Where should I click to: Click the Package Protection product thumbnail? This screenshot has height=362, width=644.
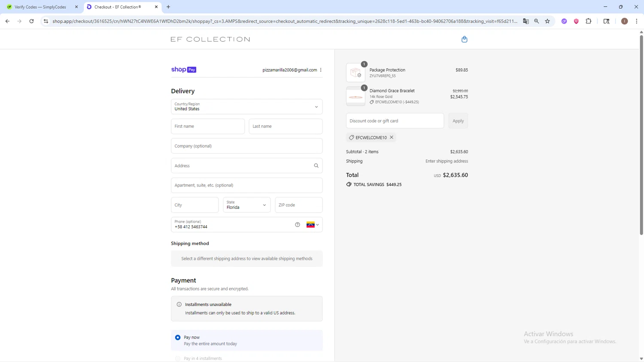pos(355,72)
